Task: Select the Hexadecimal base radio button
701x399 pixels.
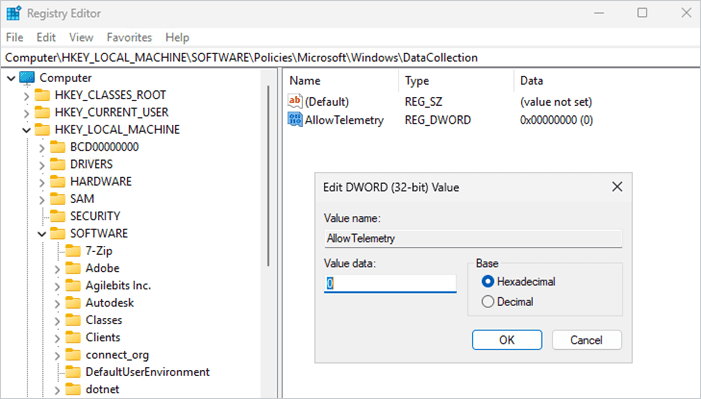Action: (488, 281)
